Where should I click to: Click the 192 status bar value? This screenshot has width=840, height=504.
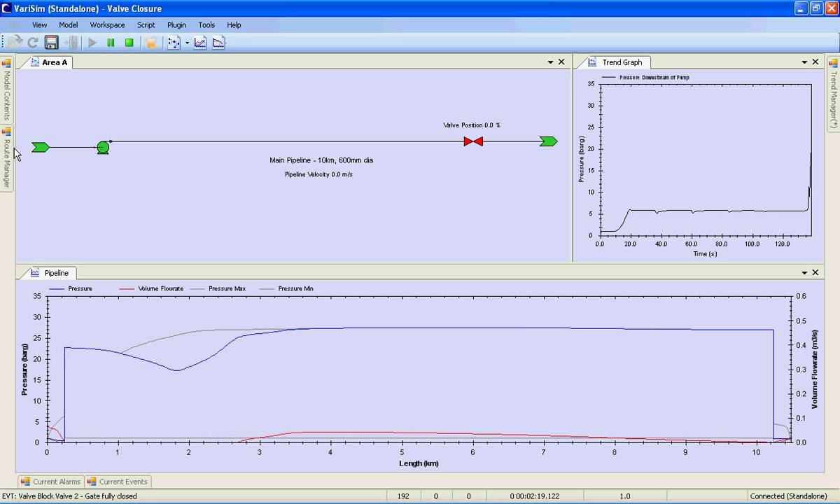[403, 496]
